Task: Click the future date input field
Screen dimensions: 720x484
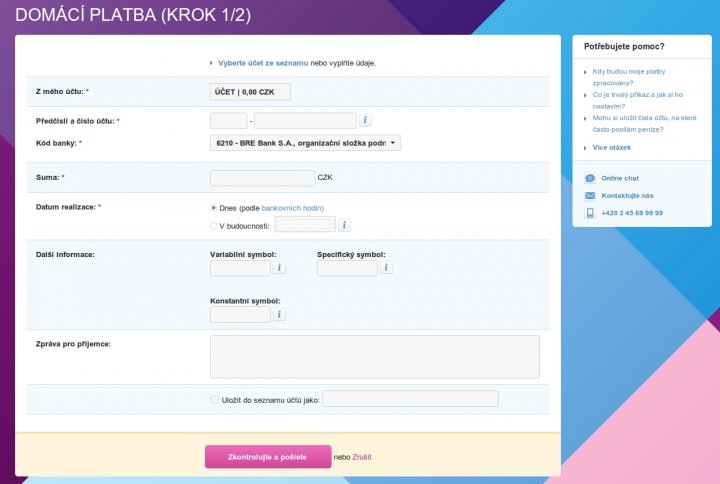Action: point(305,225)
